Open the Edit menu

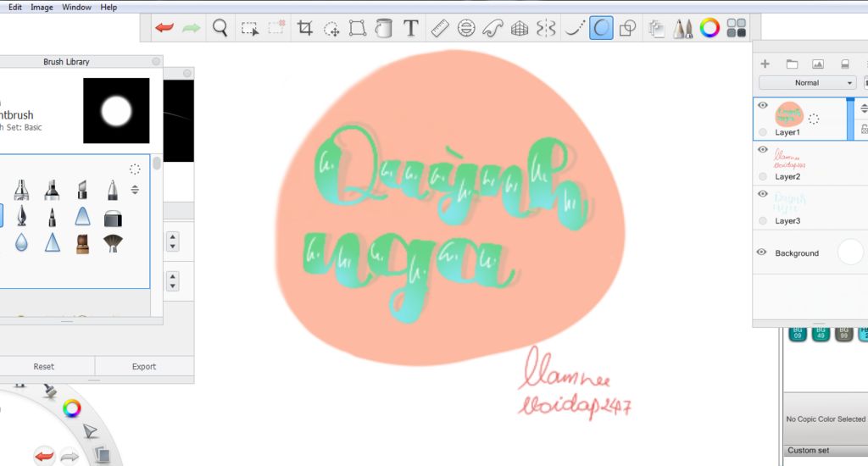[x=15, y=7]
